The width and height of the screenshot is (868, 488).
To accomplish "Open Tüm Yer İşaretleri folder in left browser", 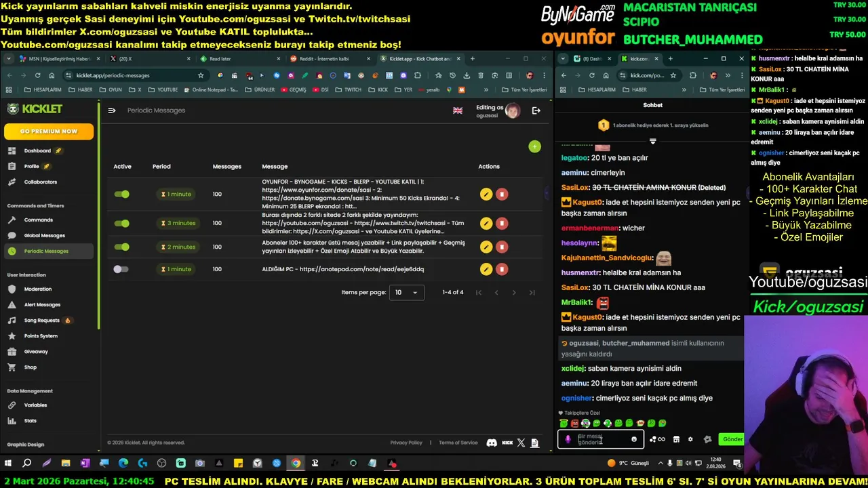I will click(524, 89).
